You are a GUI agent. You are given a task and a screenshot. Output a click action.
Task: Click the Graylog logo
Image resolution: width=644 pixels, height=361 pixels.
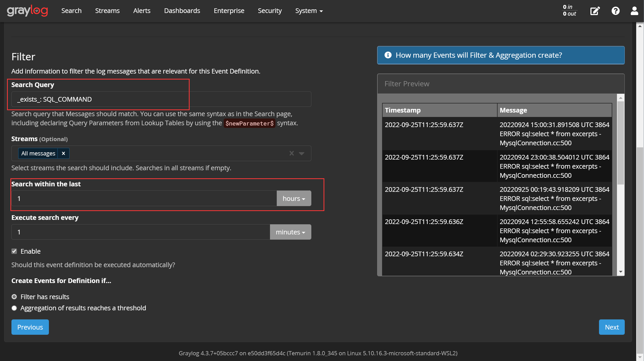point(27,11)
